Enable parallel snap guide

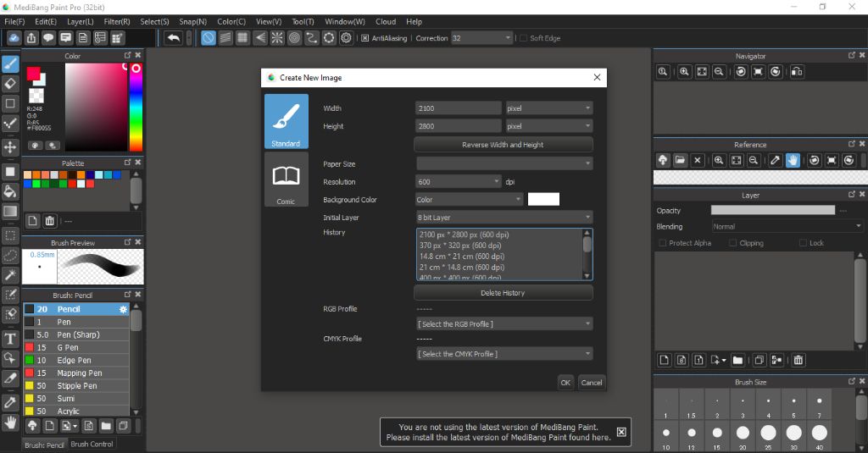pos(225,38)
